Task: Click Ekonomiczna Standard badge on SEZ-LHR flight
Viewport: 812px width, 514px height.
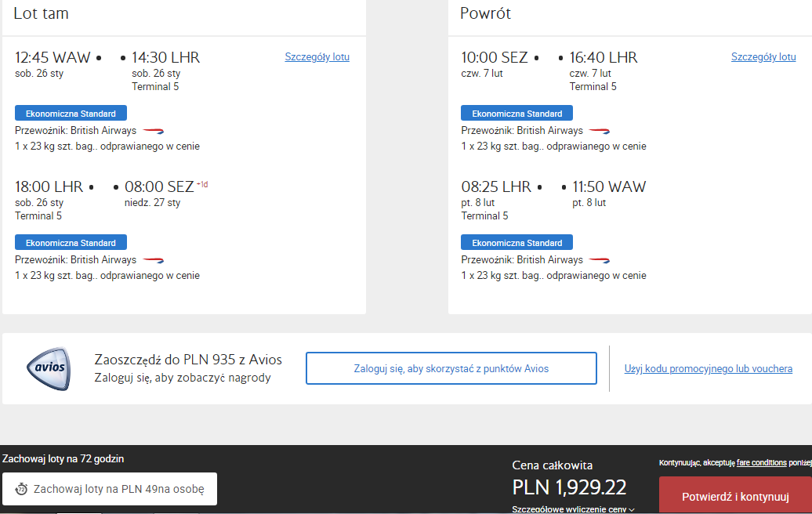Action: pos(517,114)
